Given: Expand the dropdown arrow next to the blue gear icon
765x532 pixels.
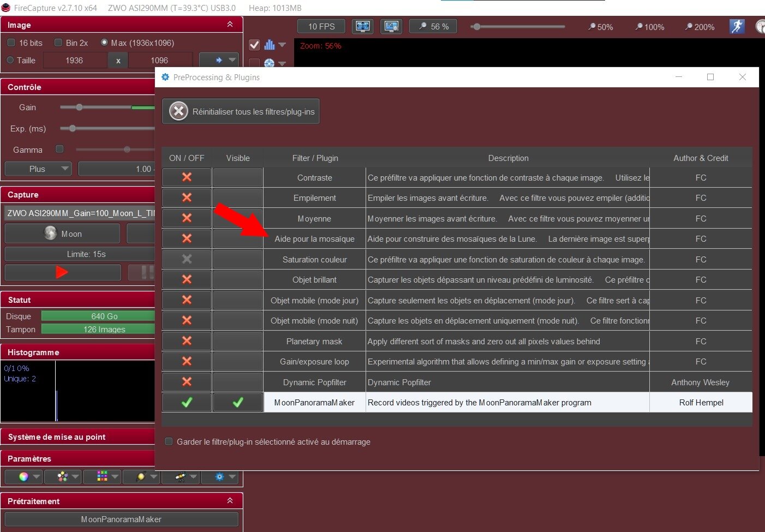Looking at the screenshot, I should click(x=232, y=476).
